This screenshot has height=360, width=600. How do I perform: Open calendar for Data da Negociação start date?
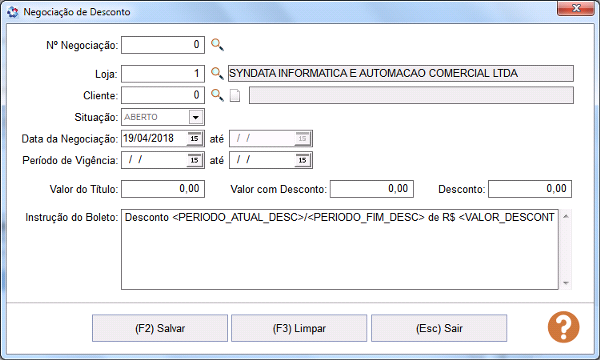194,138
